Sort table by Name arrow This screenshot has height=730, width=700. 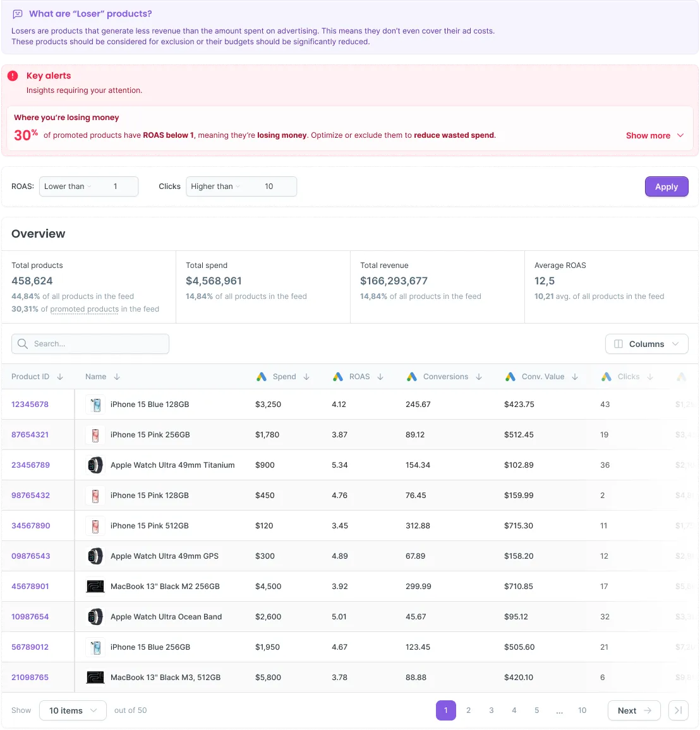117,377
